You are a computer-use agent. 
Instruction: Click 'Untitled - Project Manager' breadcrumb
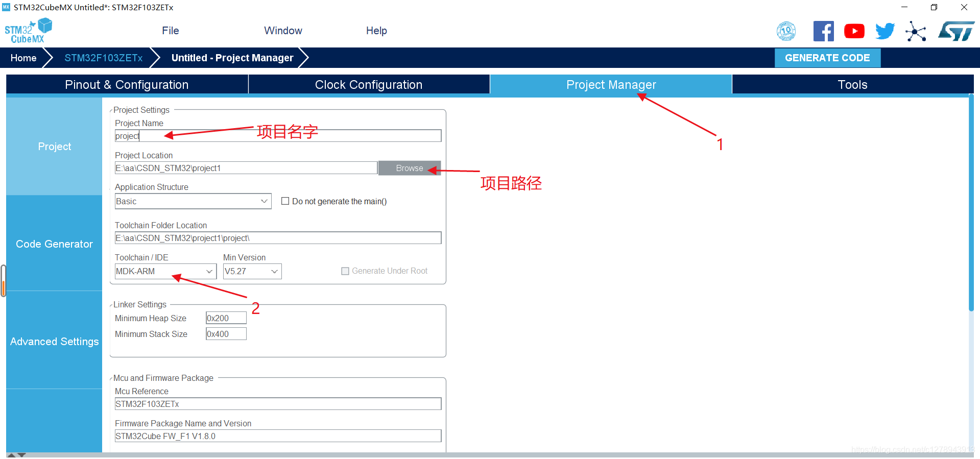pyautogui.click(x=232, y=58)
